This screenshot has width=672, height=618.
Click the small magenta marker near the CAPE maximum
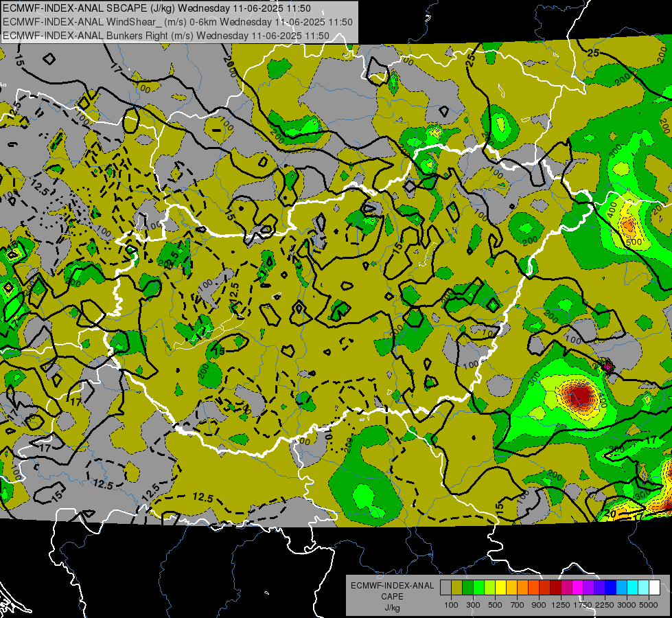coord(607,366)
